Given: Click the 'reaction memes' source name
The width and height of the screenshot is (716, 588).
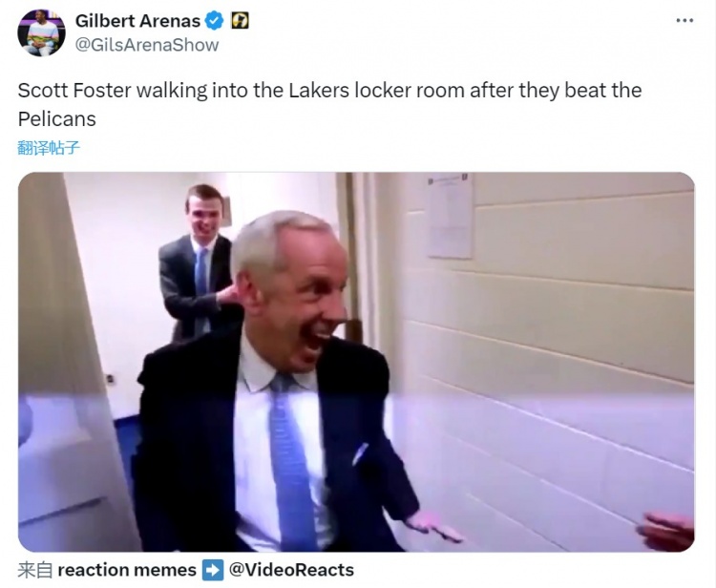Looking at the screenshot, I should click(x=127, y=570).
